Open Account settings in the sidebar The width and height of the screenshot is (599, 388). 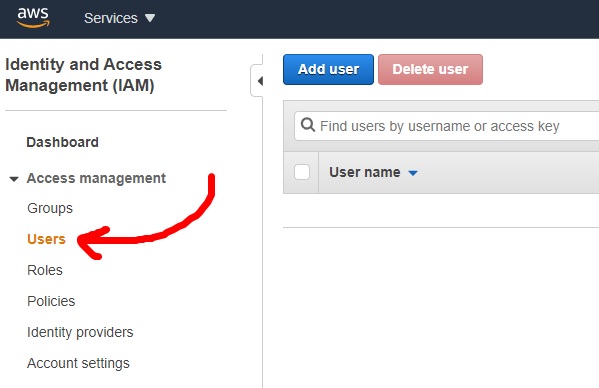[78, 363]
